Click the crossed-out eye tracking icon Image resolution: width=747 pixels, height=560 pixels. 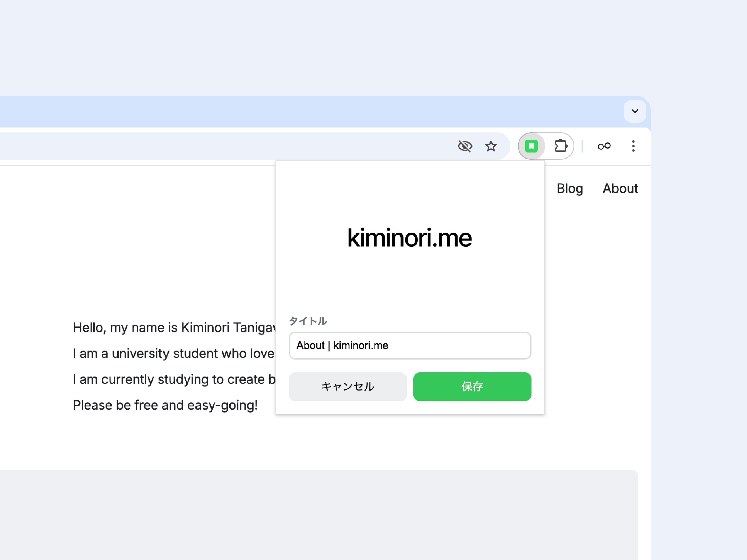point(465,146)
